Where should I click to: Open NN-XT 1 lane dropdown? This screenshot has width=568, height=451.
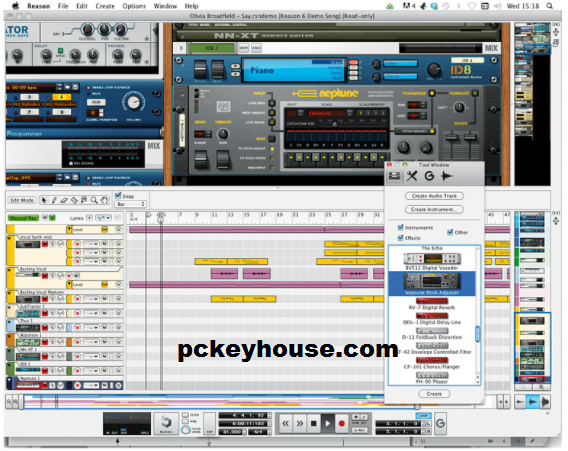tap(91, 356)
